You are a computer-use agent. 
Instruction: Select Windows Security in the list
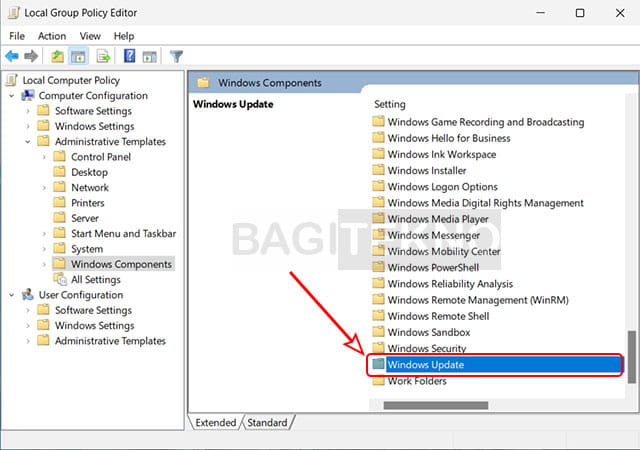427,348
